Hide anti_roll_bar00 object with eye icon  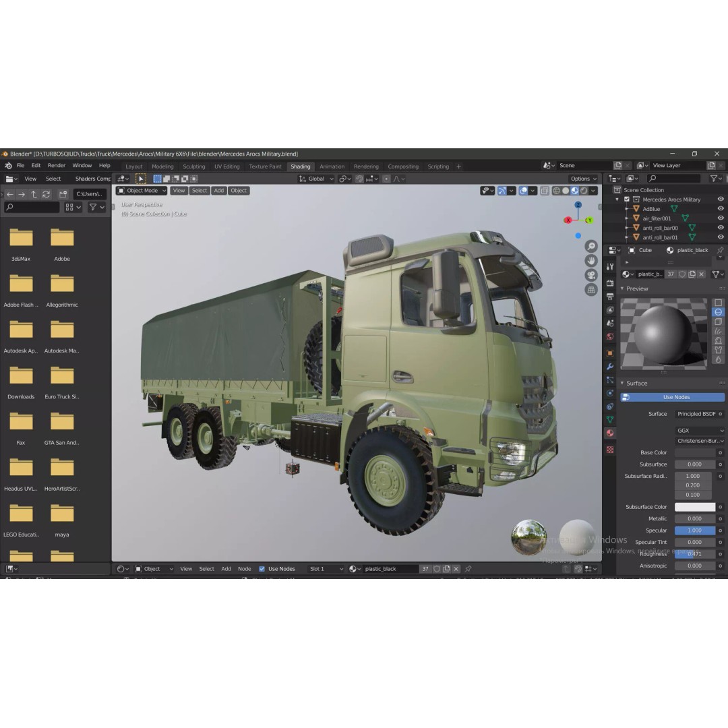tap(721, 228)
